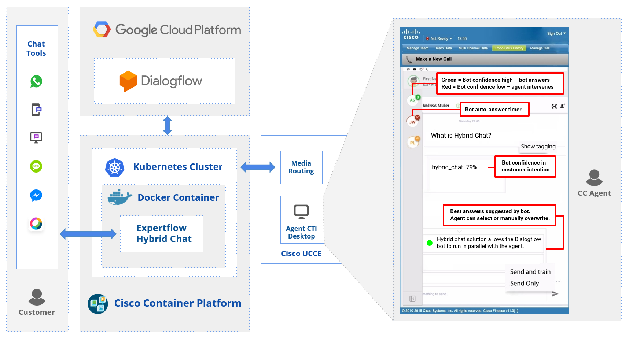Select the PL chat avatar

(413, 143)
